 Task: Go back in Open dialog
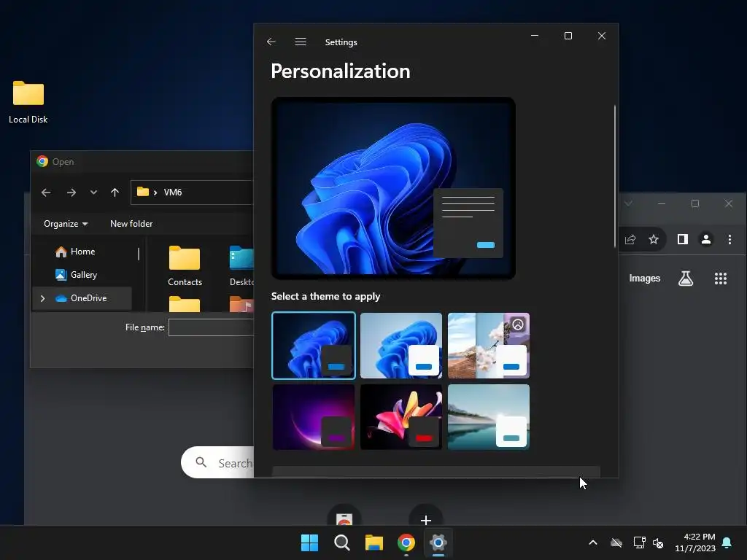[x=46, y=192]
